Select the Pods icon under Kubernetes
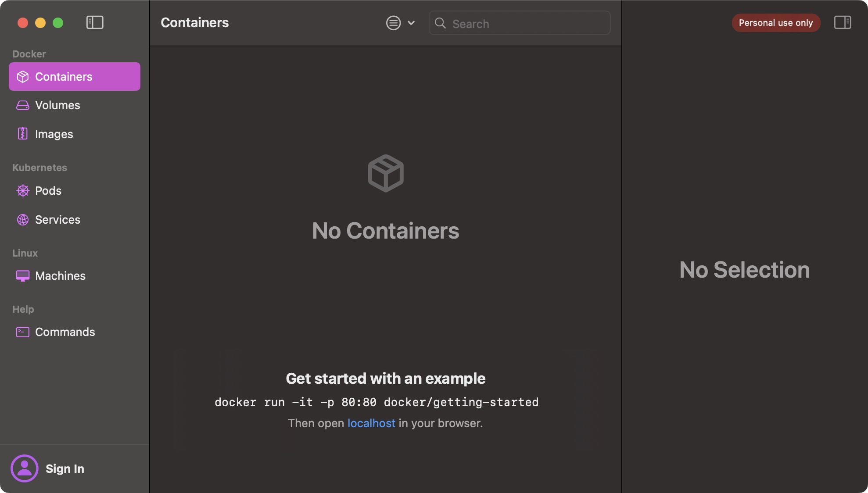Image resolution: width=868 pixels, height=493 pixels. pyautogui.click(x=23, y=191)
